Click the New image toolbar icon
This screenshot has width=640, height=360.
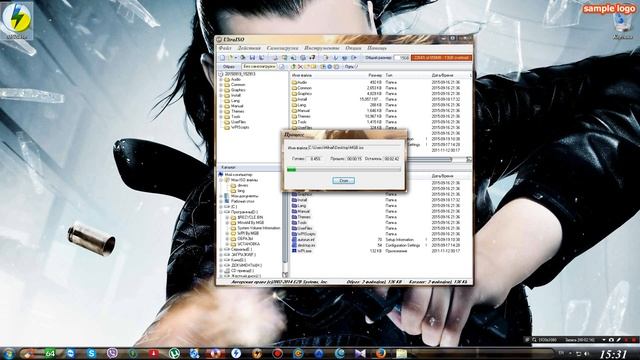pyautogui.click(x=222, y=58)
